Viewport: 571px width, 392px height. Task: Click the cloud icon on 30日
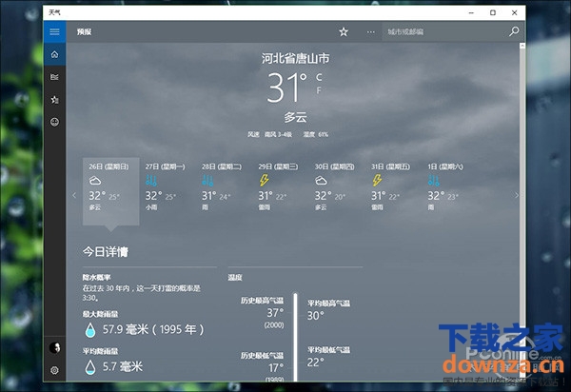[321, 180]
